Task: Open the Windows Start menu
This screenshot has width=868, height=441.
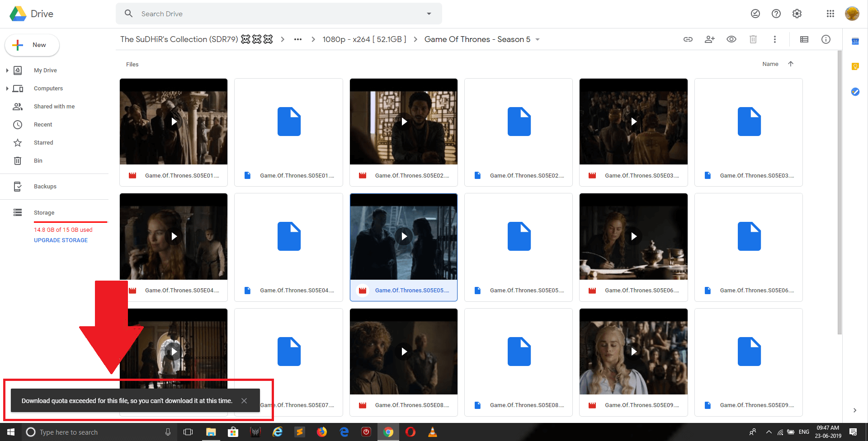Action: pyautogui.click(x=11, y=432)
